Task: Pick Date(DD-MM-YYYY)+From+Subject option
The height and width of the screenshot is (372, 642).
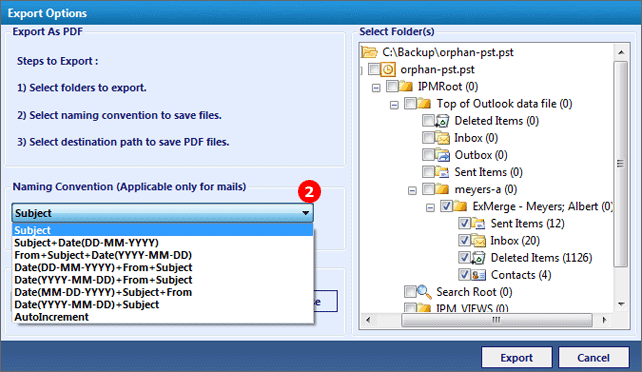Action: [x=163, y=267]
